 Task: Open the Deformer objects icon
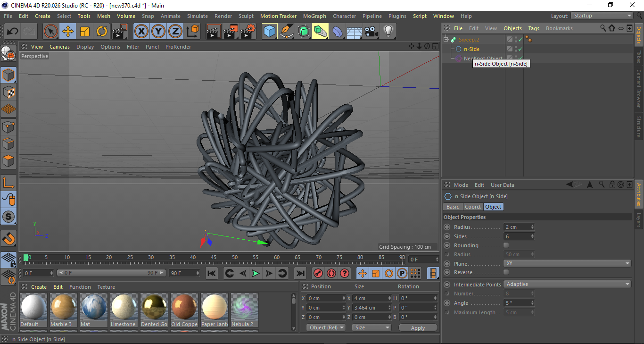point(337,32)
